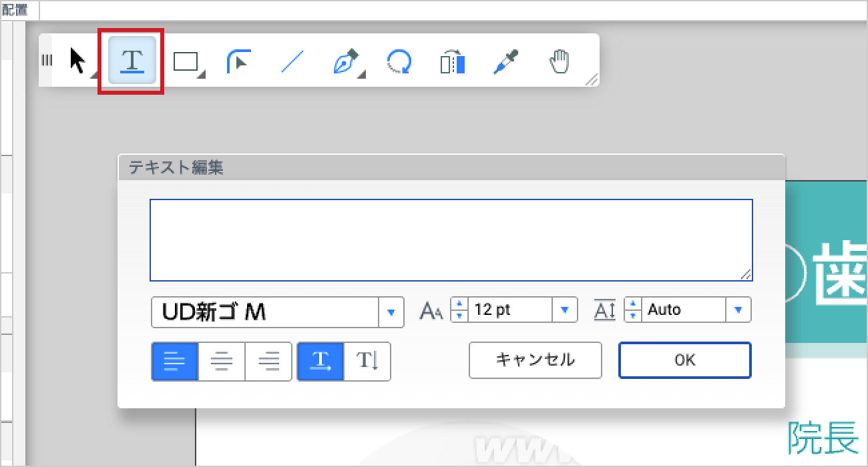Select the arrow selection tool

[79, 61]
